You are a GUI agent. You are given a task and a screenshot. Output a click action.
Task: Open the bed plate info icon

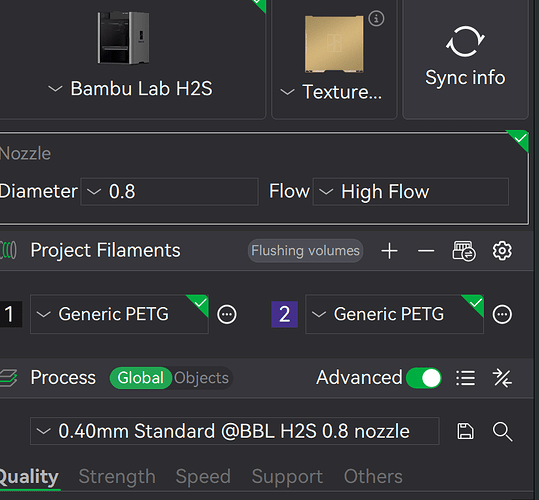tap(376, 18)
